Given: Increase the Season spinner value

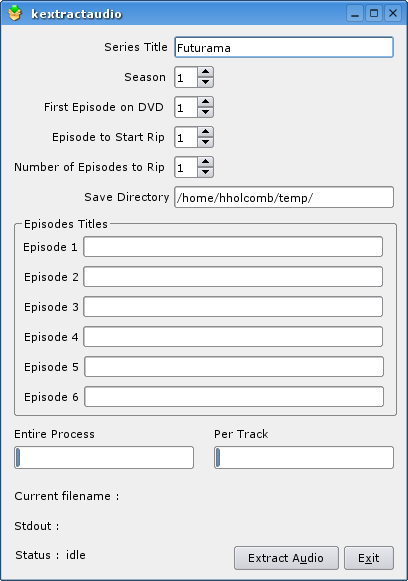Looking at the screenshot, I should coord(205,72).
